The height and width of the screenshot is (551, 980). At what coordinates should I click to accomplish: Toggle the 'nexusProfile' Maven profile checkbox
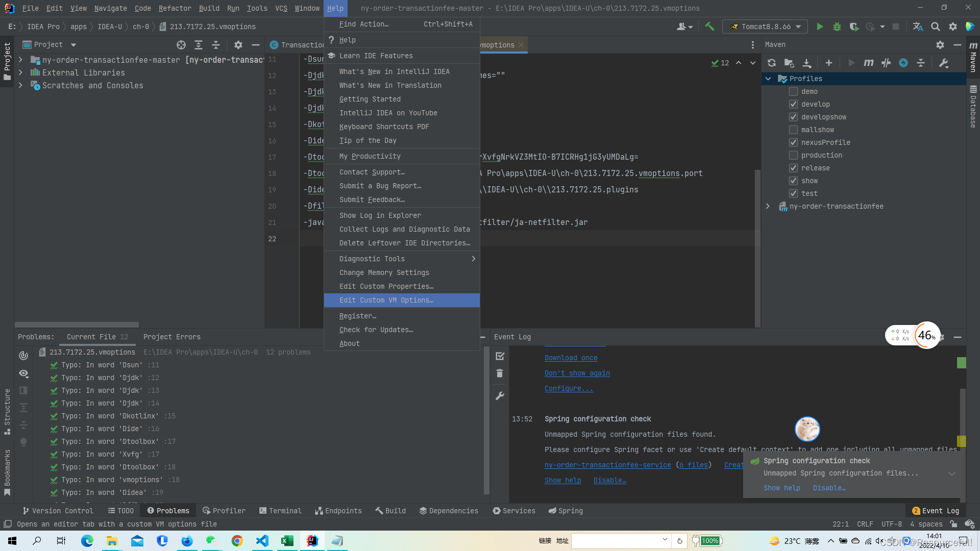[x=793, y=142]
